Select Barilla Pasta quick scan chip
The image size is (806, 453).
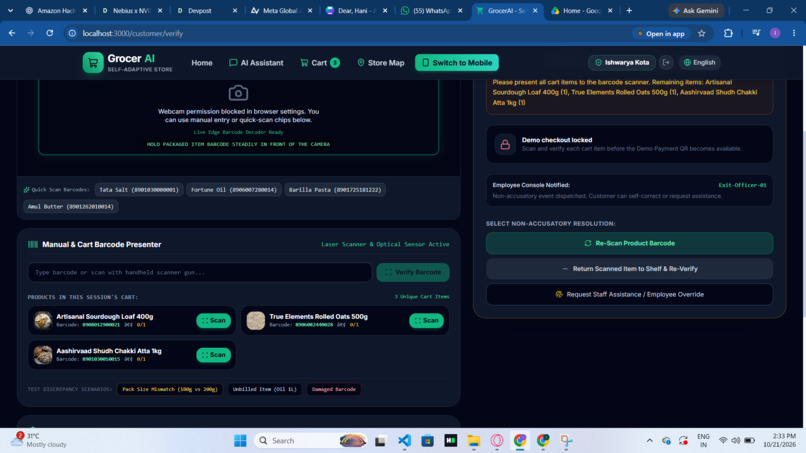[335, 190]
